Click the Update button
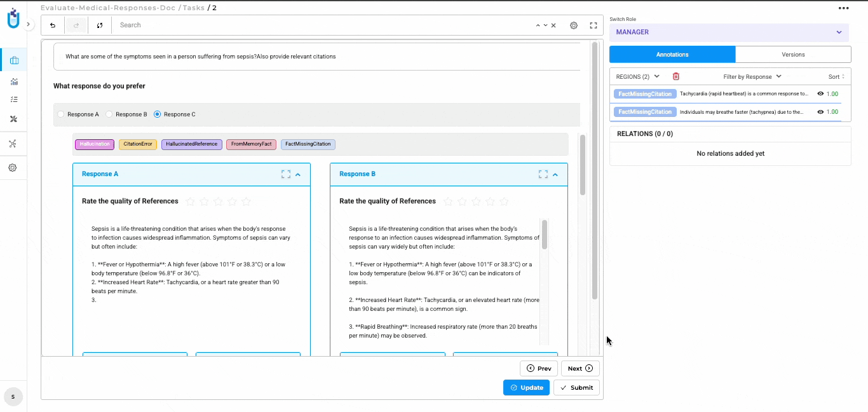The width and height of the screenshot is (868, 412). (x=526, y=387)
